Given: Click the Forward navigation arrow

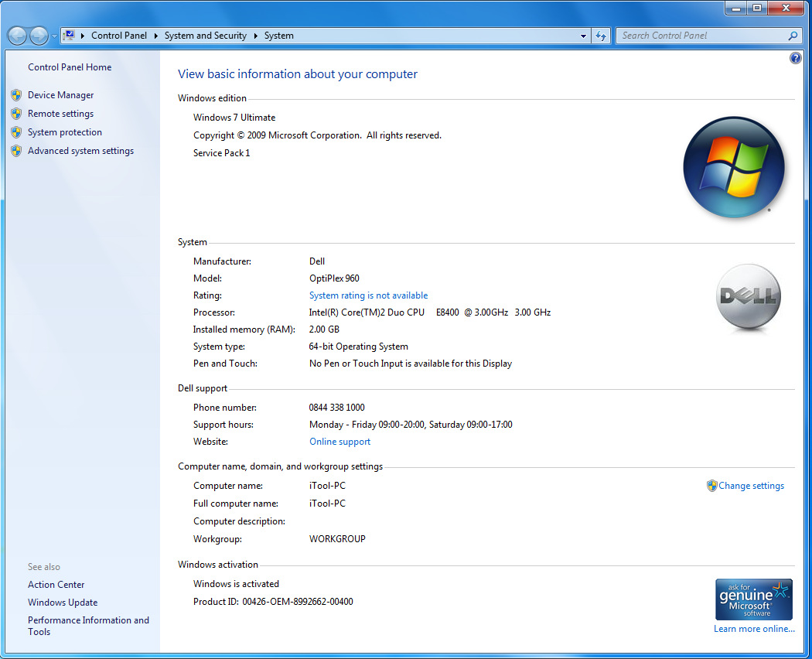Looking at the screenshot, I should (39, 36).
